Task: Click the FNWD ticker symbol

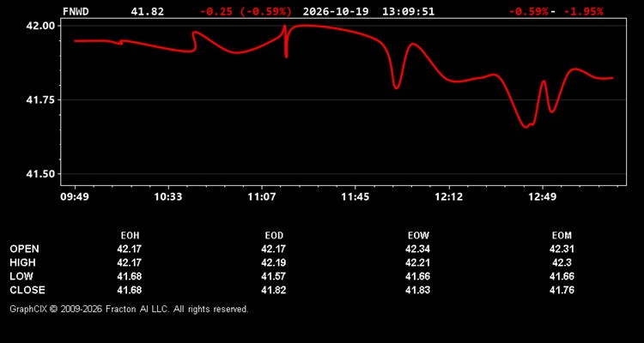Action: click(76, 11)
